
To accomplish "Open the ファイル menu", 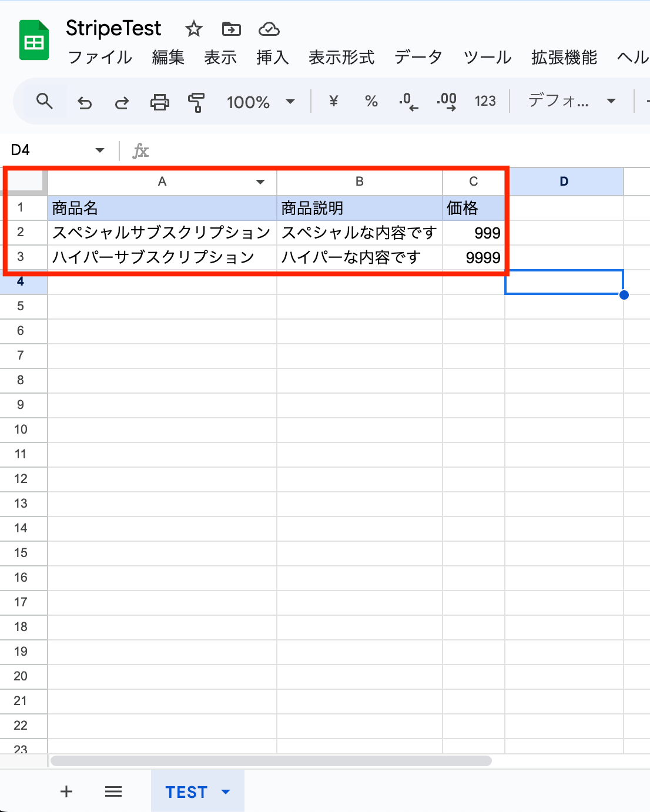I will pyautogui.click(x=100, y=58).
